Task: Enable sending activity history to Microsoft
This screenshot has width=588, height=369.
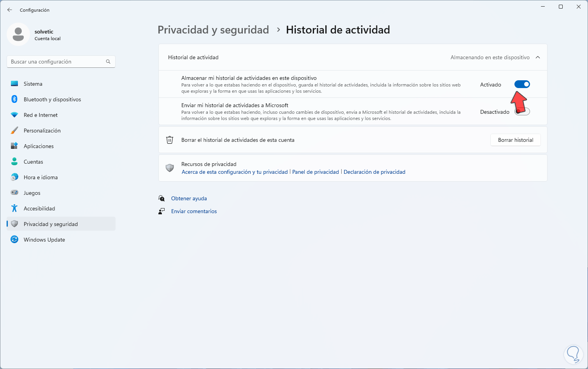Action: pyautogui.click(x=522, y=112)
